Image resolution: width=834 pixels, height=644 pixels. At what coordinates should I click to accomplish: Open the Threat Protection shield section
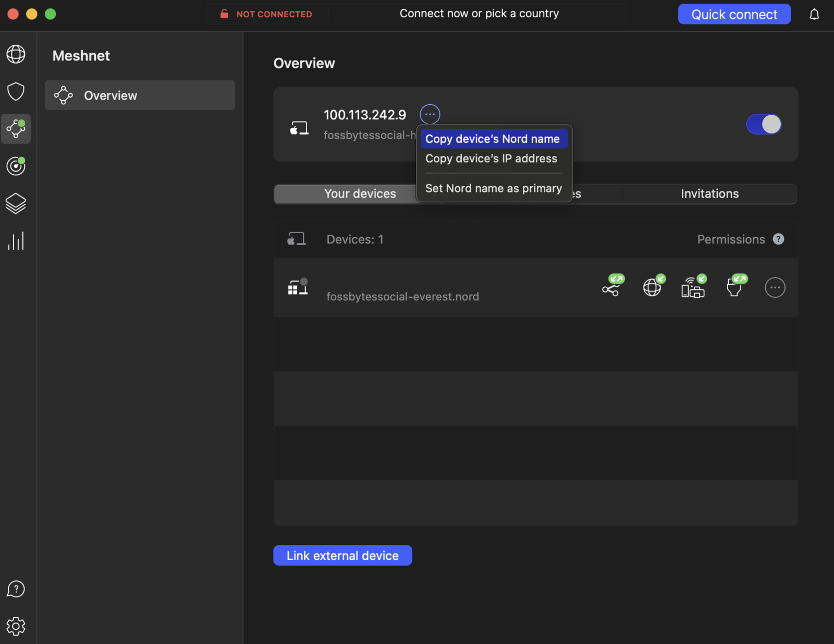coord(16,91)
